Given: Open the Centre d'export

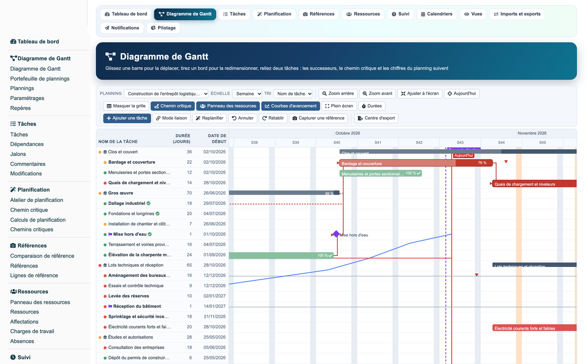Looking at the screenshot, I should (377, 118).
